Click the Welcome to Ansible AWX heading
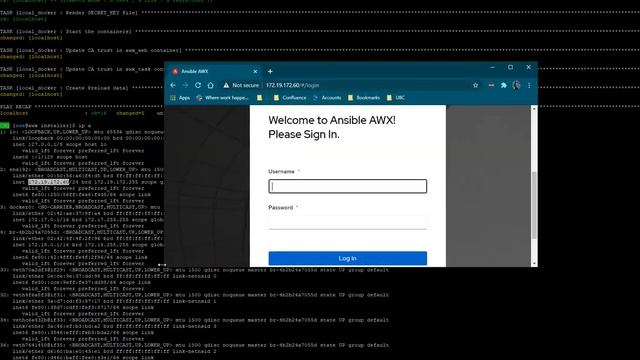This screenshot has height=360, width=640. (332, 120)
